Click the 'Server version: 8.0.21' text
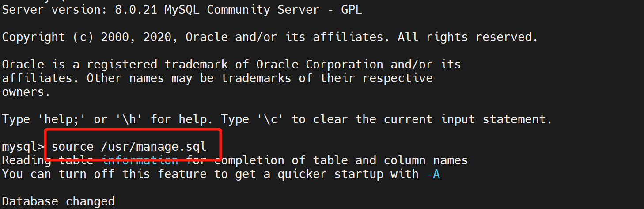The image size is (644, 209). (80, 10)
